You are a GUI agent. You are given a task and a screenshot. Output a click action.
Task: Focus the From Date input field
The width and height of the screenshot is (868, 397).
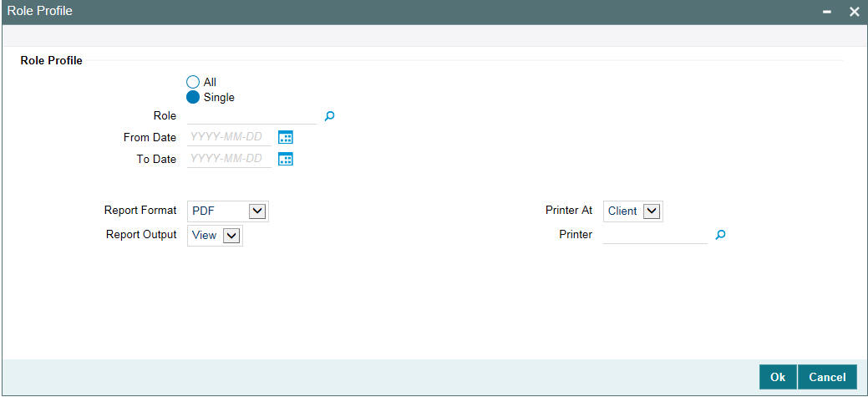[x=230, y=137]
